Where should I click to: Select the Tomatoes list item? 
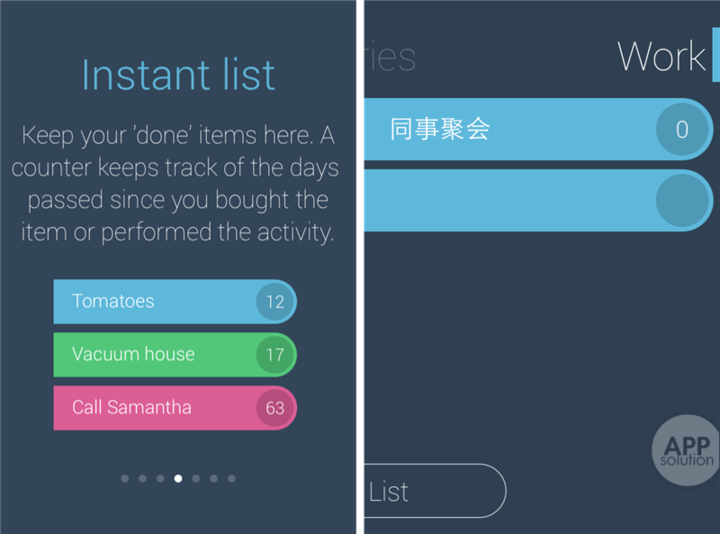tap(150, 301)
